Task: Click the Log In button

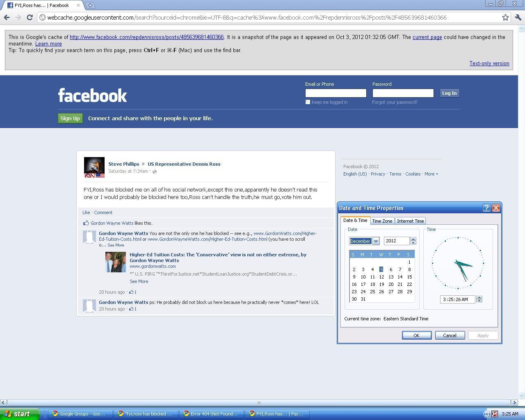Action: (x=449, y=93)
